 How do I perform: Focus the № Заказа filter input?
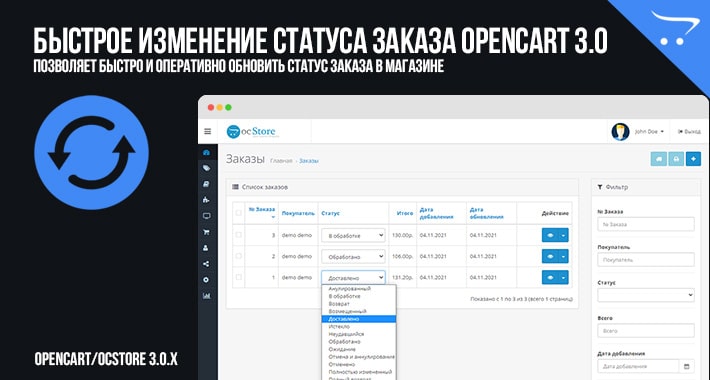[x=646, y=224]
